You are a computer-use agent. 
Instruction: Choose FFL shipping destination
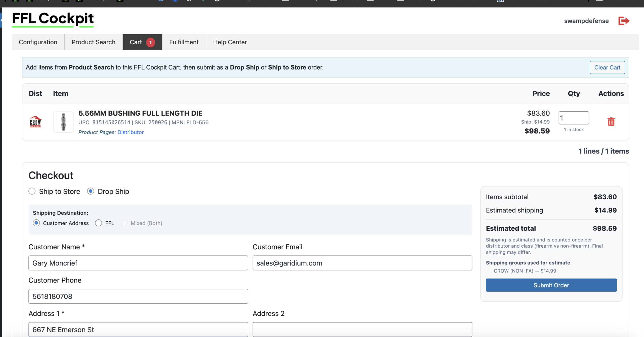pyautogui.click(x=99, y=223)
